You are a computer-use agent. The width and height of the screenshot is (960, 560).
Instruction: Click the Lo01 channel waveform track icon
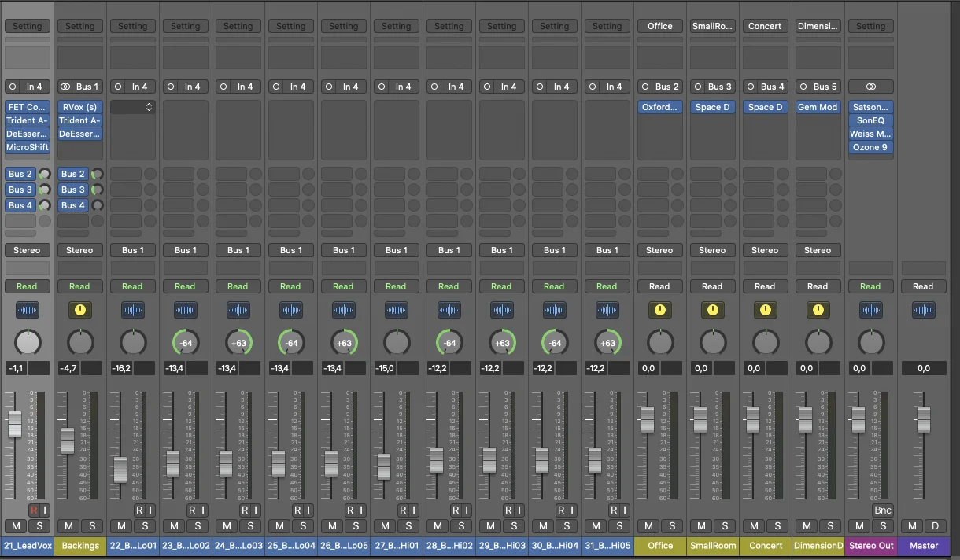(133, 310)
